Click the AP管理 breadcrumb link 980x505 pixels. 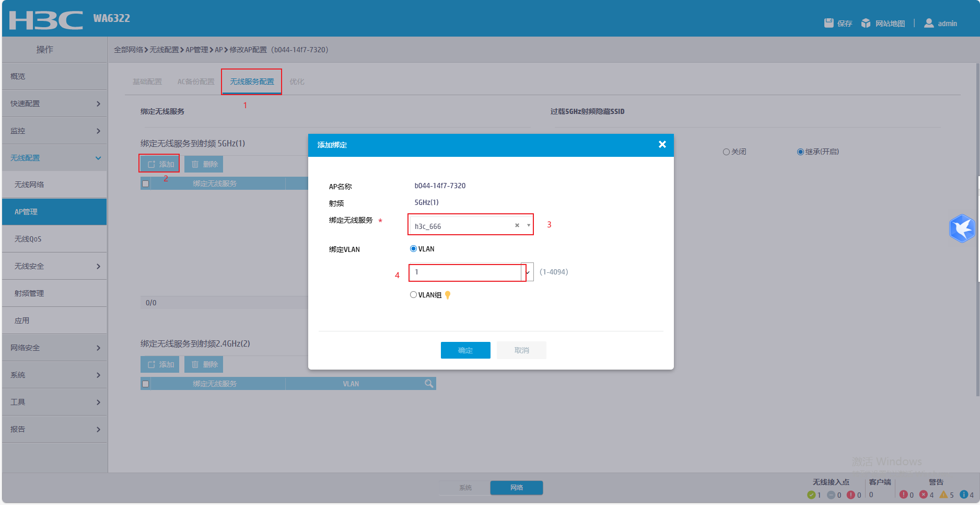coord(196,50)
